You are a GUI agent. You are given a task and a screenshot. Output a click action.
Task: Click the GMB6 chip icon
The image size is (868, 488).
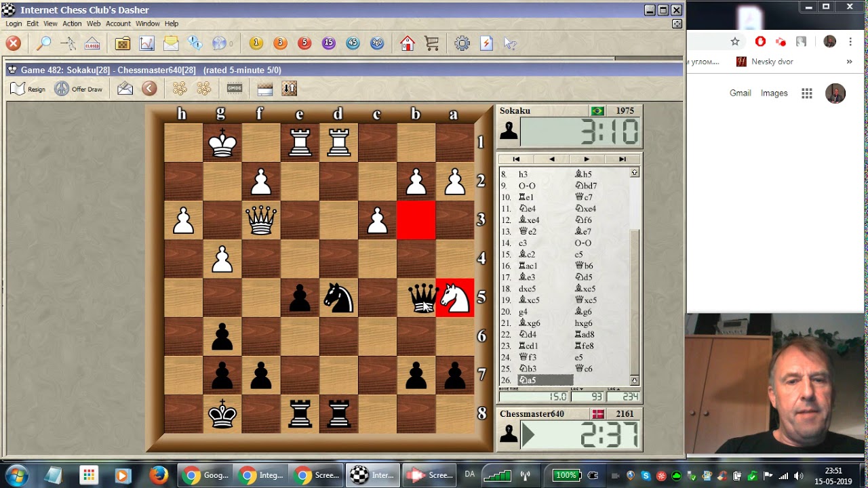(235, 88)
